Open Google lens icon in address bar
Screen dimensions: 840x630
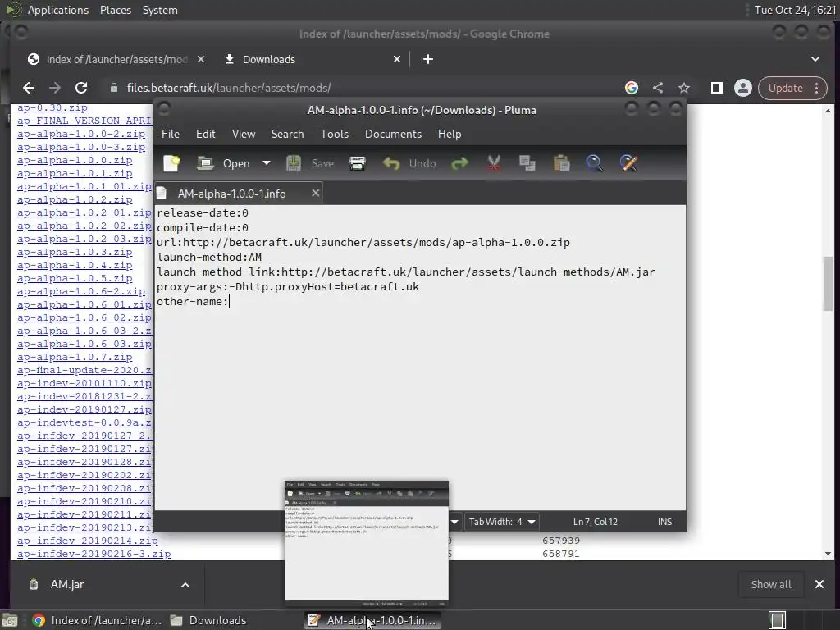pos(632,88)
